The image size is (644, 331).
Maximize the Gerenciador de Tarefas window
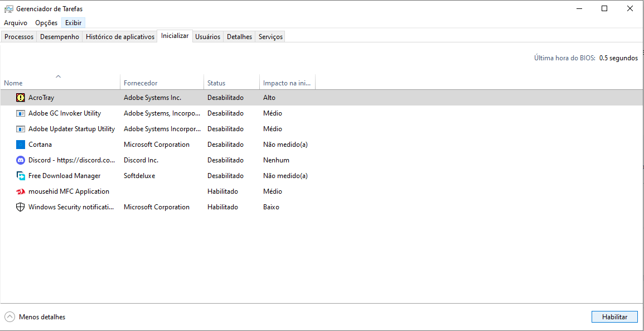[604, 8]
